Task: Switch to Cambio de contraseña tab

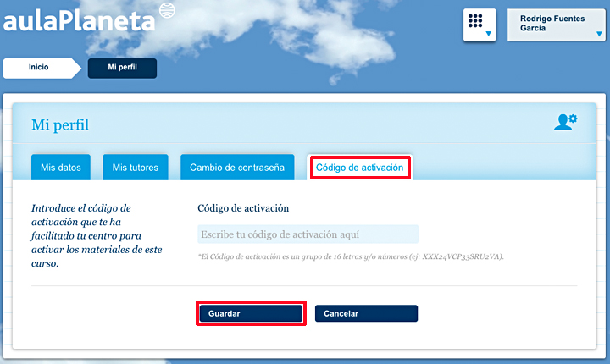Action: tap(236, 168)
